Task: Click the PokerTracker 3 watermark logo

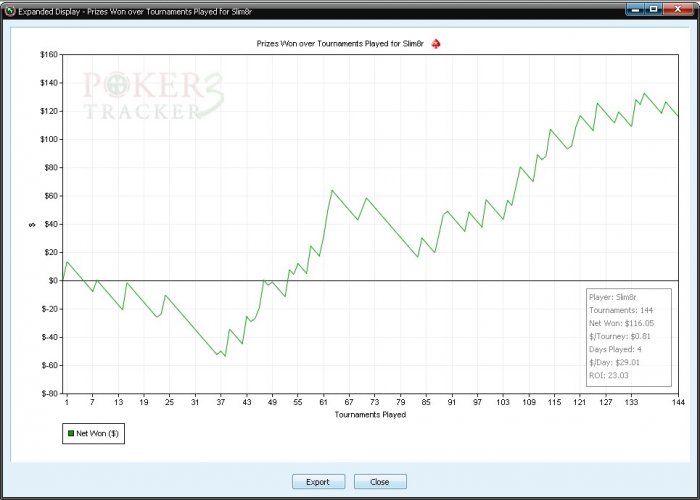Action: (x=153, y=96)
